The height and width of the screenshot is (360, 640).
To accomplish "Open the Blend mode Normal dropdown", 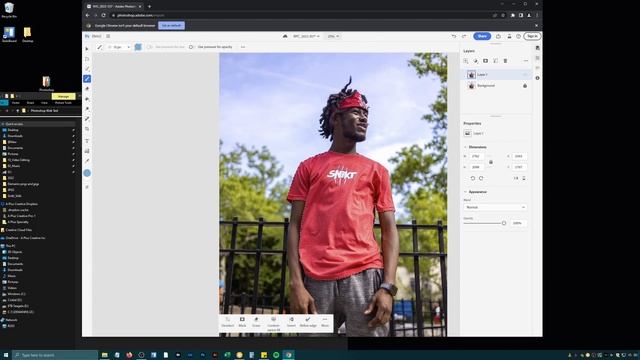I will (x=495, y=207).
